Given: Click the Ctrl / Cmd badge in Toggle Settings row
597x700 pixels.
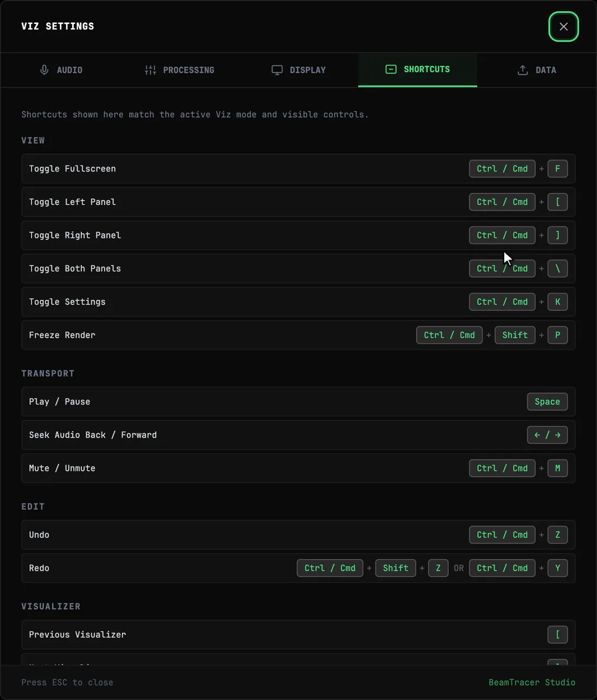Looking at the screenshot, I should 502,302.
